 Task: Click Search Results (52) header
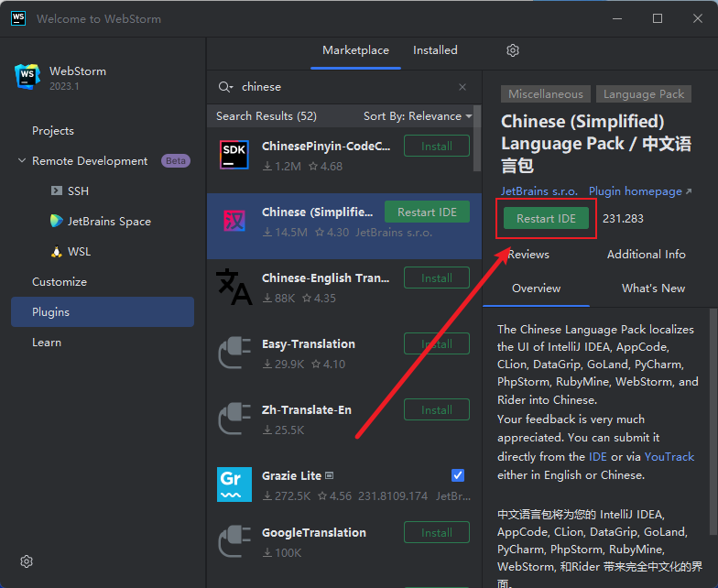pyautogui.click(x=267, y=116)
